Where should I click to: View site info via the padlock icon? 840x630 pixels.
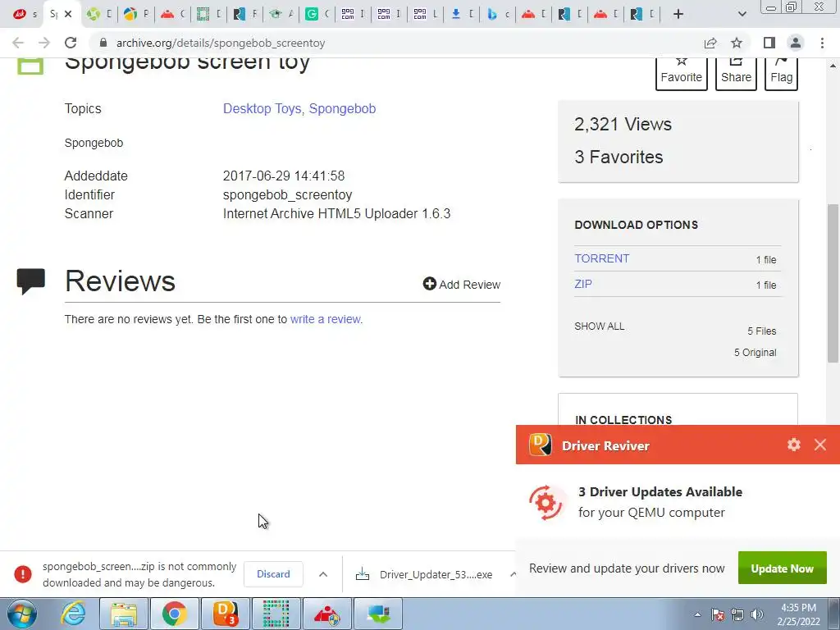click(103, 43)
